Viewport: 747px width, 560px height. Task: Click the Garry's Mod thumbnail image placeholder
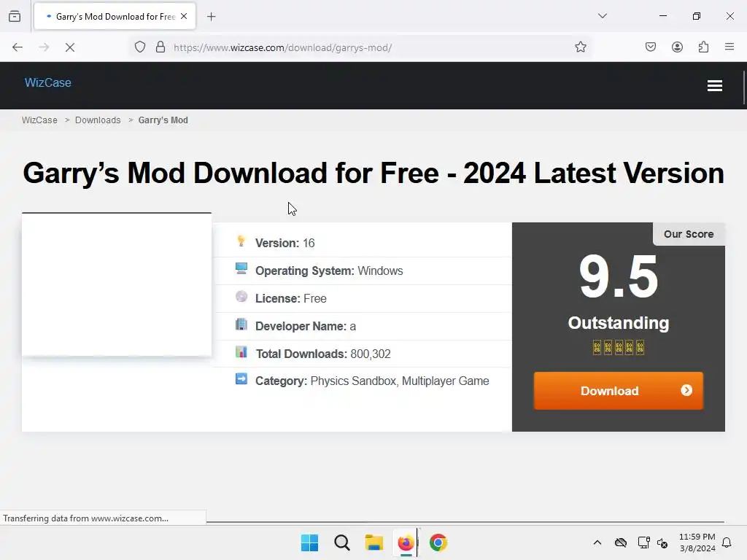point(117,284)
